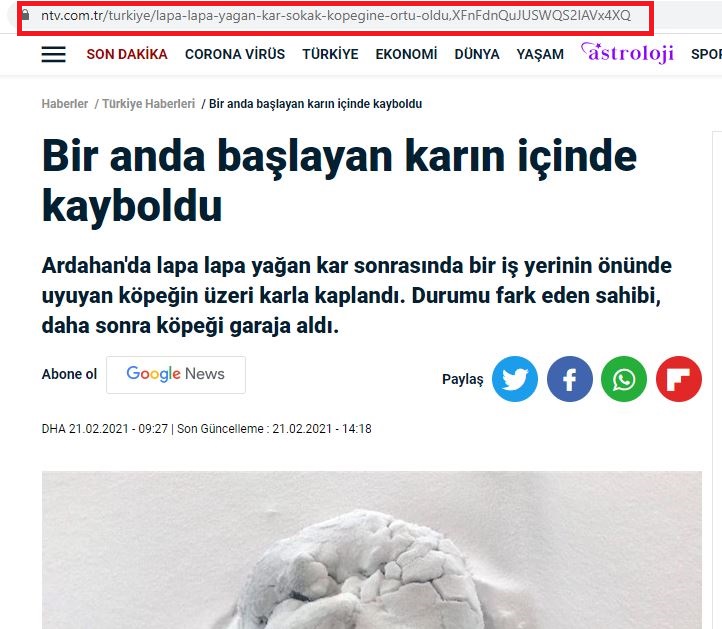Open EKONOMİ section
722x629 pixels.
tap(406, 54)
